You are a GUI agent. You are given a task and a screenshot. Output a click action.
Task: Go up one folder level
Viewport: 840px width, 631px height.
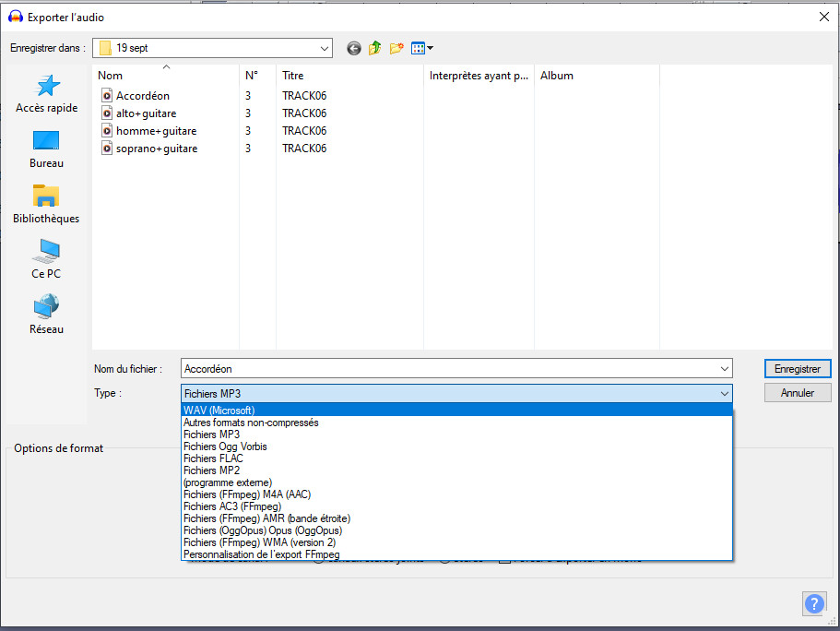click(x=375, y=48)
